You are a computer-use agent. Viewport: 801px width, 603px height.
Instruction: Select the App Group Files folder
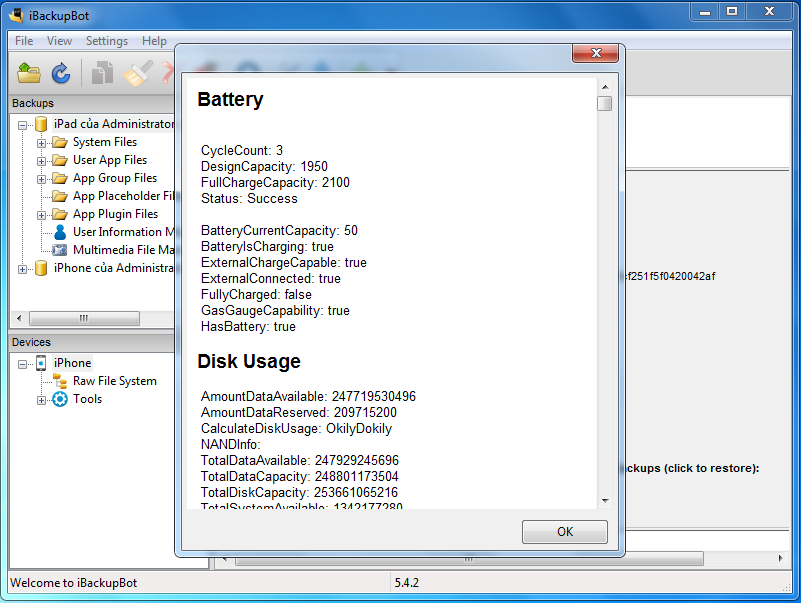tap(115, 178)
